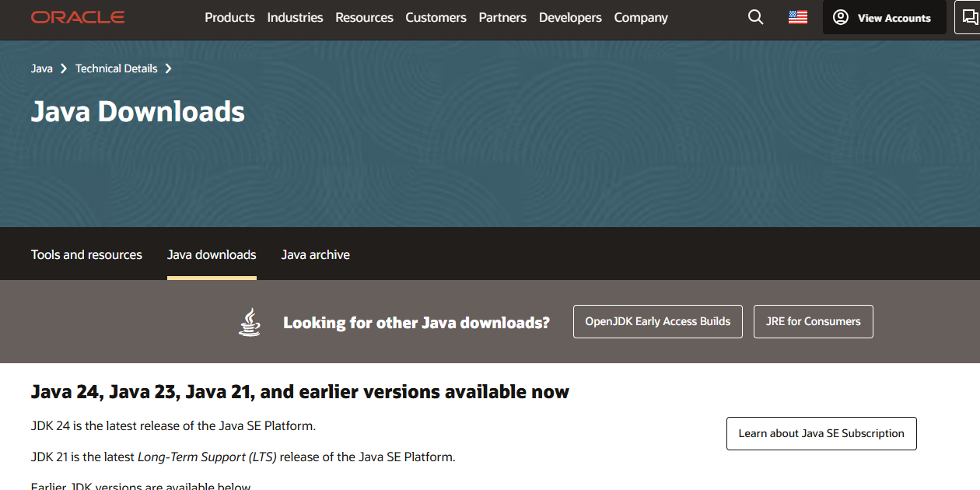
Task: Click OpenJDK Early Access Builds button
Action: tap(657, 321)
